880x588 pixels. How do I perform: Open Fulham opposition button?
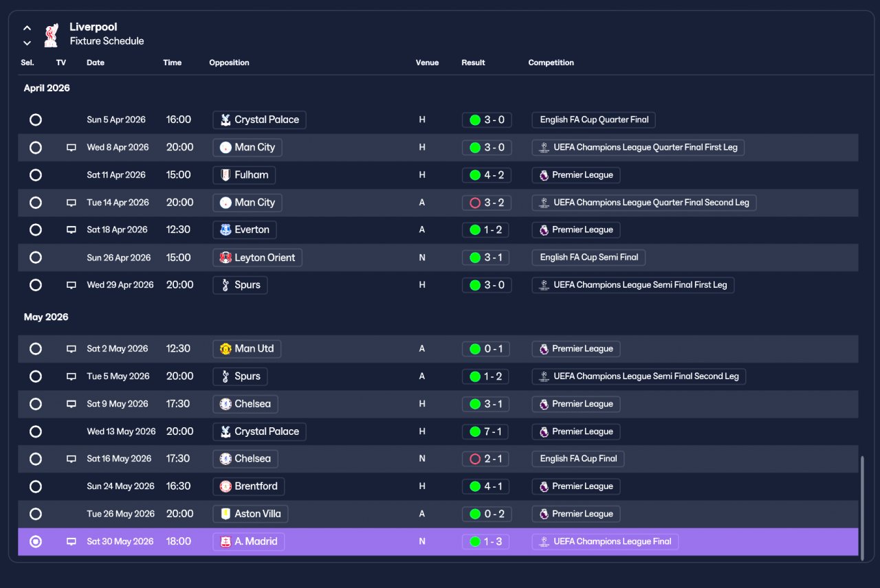pyautogui.click(x=244, y=175)
